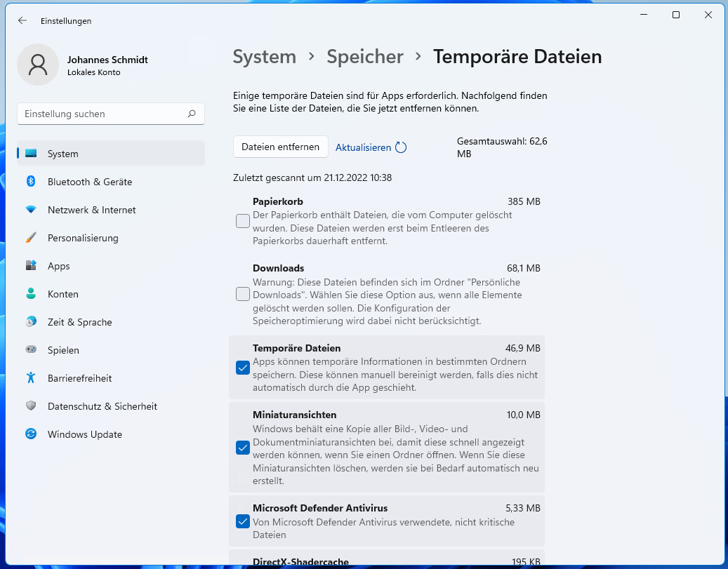
Task: Click the back arrow icon
Action: coord(22,20)
